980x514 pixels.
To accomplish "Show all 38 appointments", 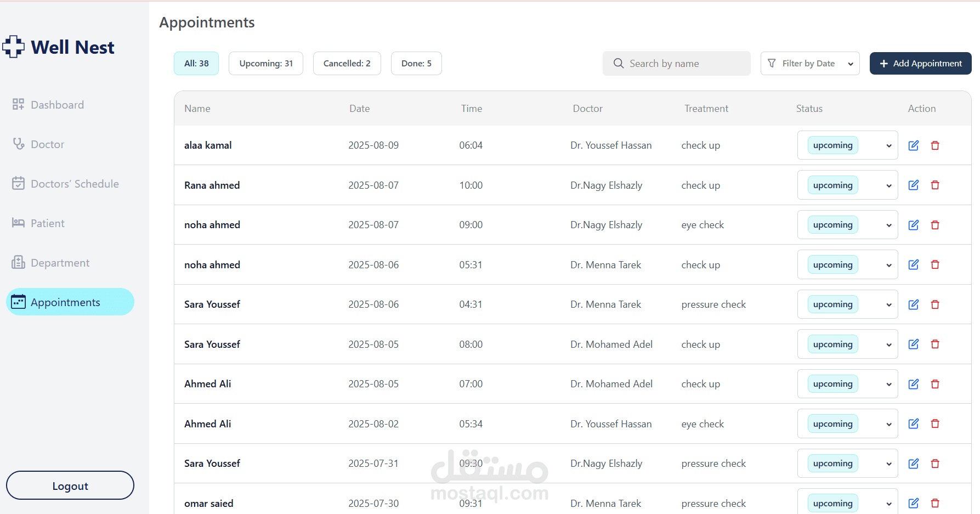I will [x=196, y=63].
